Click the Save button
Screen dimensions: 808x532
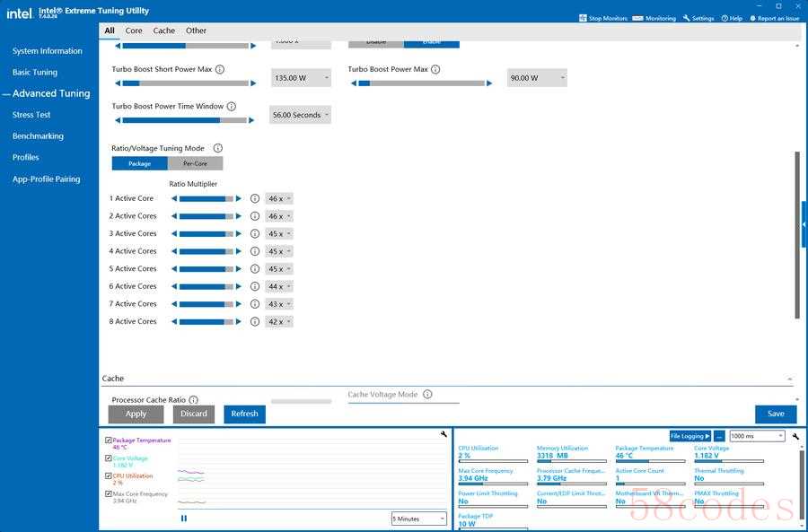point(776,414)
